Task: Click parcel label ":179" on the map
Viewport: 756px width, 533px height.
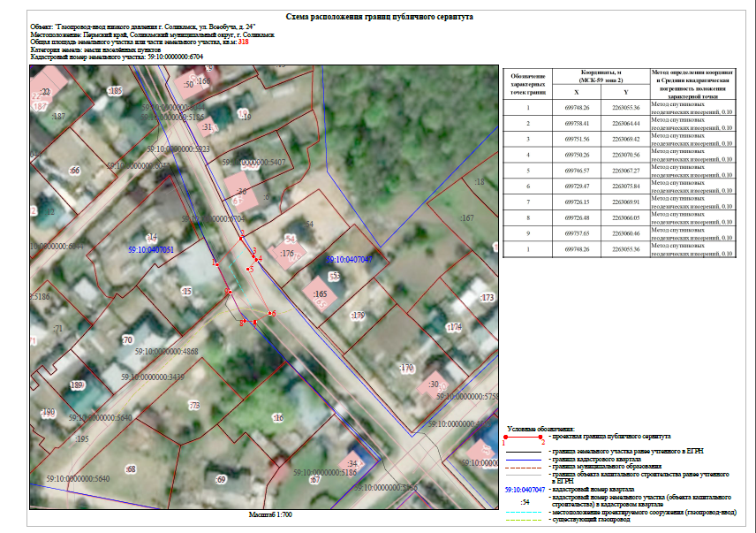Action: (358, 316)
